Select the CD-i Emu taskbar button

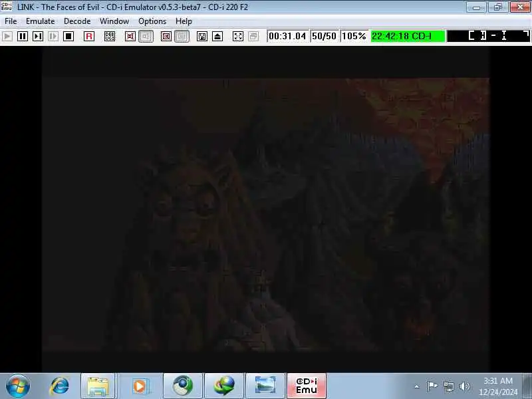307,386
